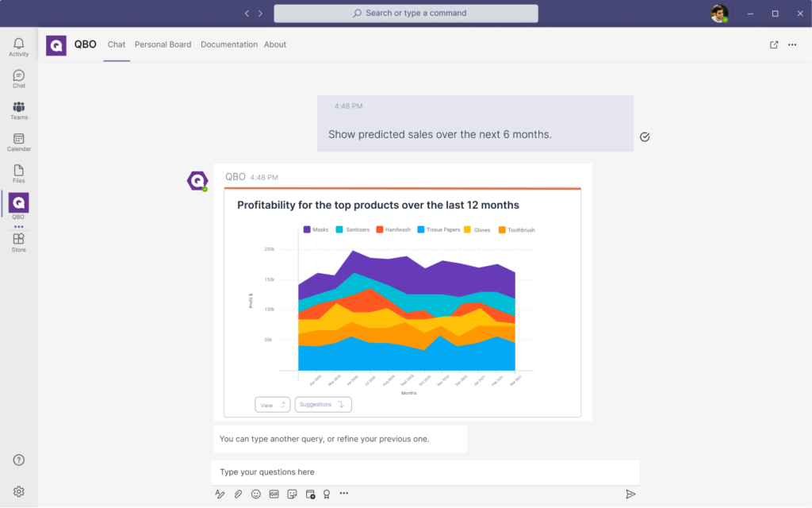Screen dimensions: 812x508
Task: Expand the Suggestions dropdown under chart
Action: (x=323, y=405)
